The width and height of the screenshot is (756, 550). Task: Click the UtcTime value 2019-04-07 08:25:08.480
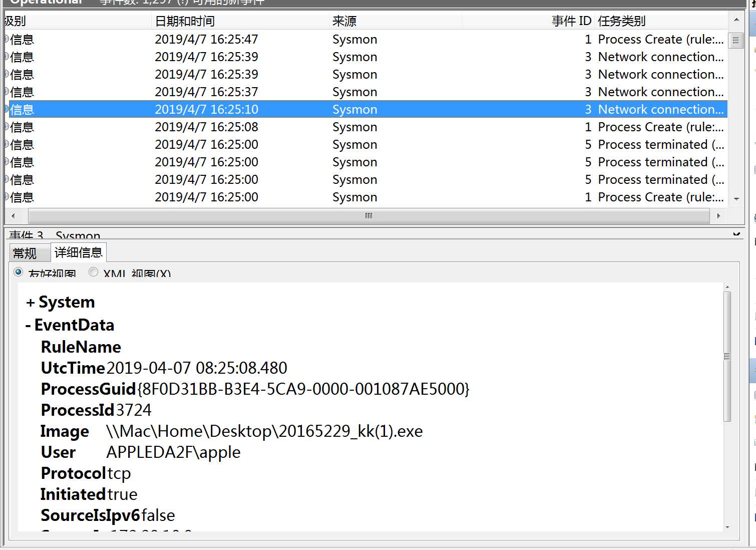pyautogui.click(x=197, y=368)
